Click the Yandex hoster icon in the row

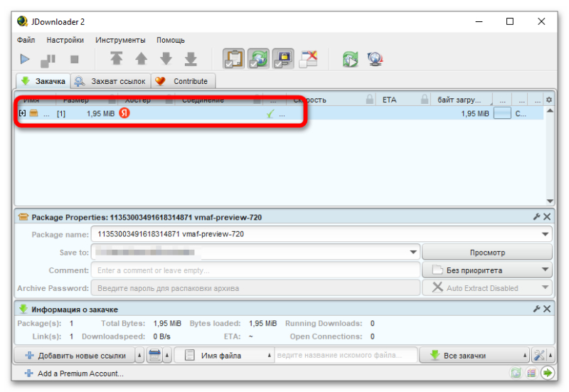124,113
